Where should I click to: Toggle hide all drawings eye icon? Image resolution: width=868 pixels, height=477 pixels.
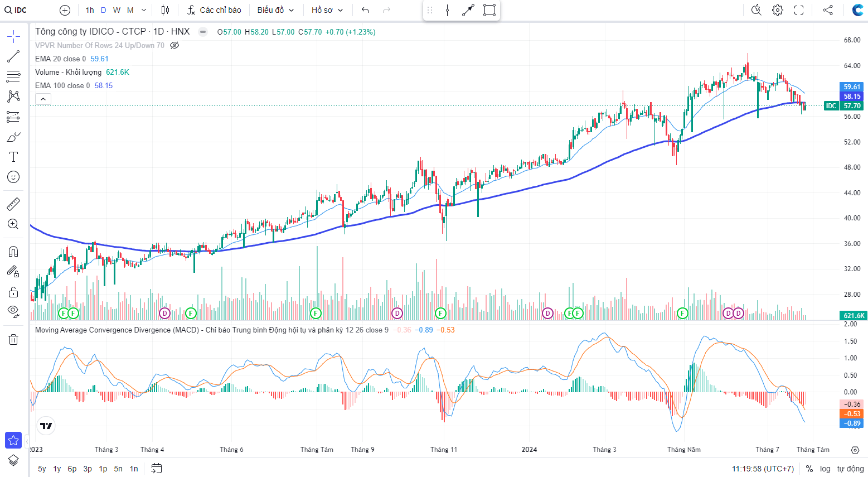tap(13, 311)
